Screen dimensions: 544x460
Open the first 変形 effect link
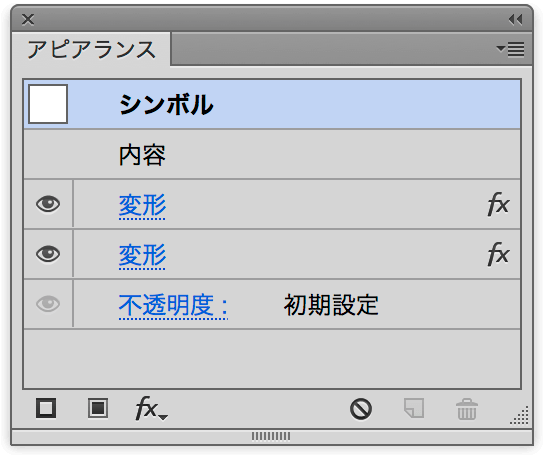(x=142, y=205)
